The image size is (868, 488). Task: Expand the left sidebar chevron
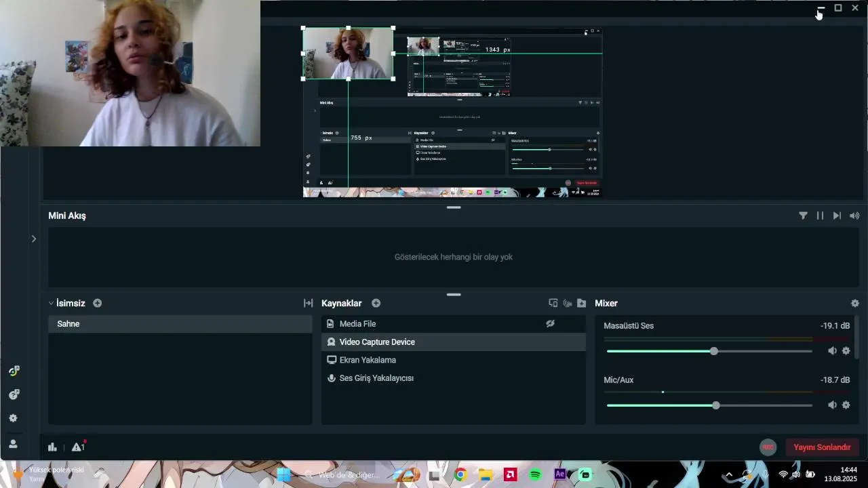[33, 239]
